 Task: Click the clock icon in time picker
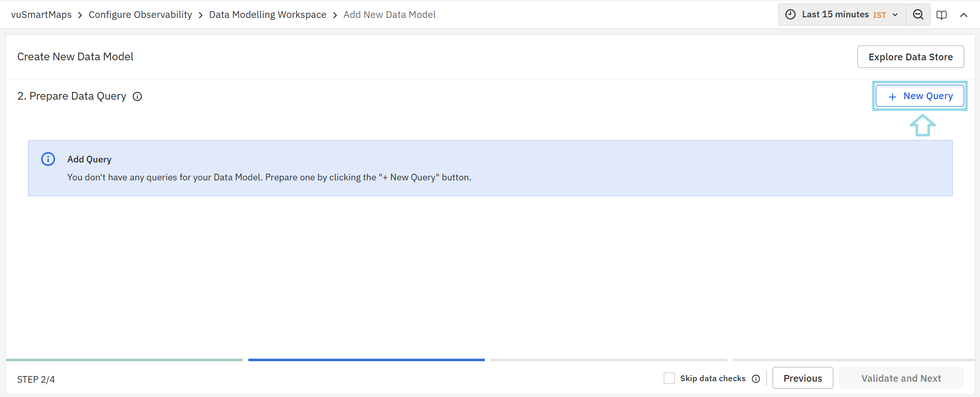[x=790, y=15]
